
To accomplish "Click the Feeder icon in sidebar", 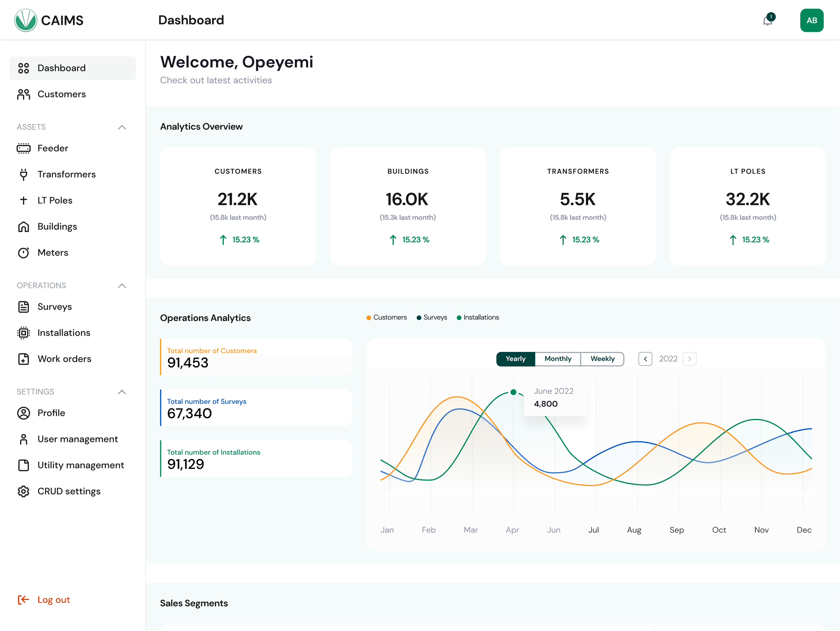I will coord(23,148).
